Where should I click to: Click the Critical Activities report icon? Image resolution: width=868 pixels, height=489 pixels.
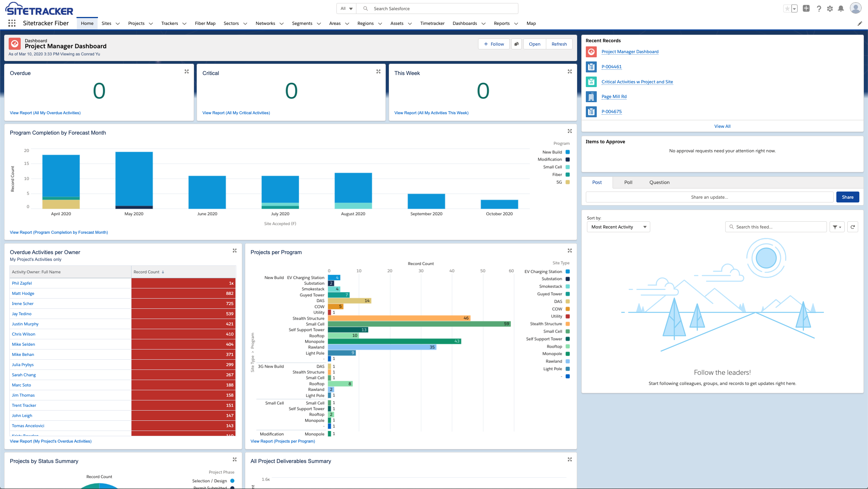[x=591, y=82]
